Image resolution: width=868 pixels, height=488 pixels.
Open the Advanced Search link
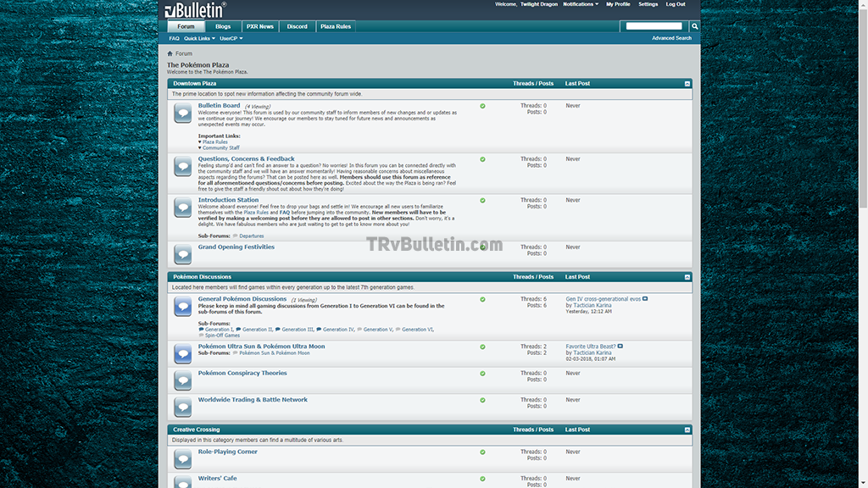click(671, 38)
